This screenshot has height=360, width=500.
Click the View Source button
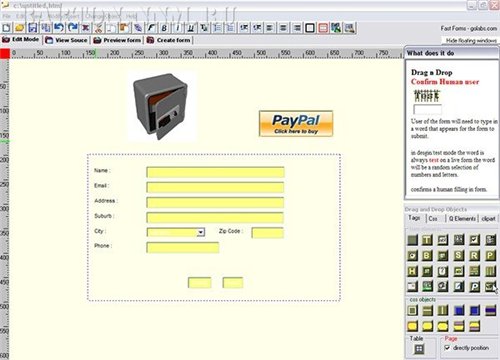click(x=67, y=40)
